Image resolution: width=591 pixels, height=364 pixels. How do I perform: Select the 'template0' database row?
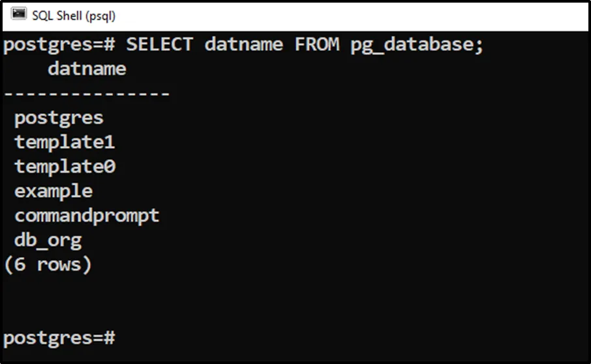pos(65,167)
